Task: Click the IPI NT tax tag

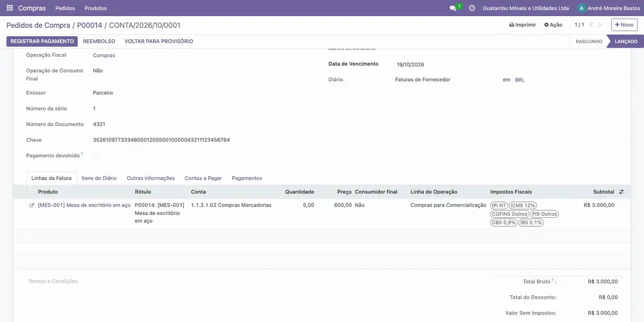Action: tap(499, 205)
